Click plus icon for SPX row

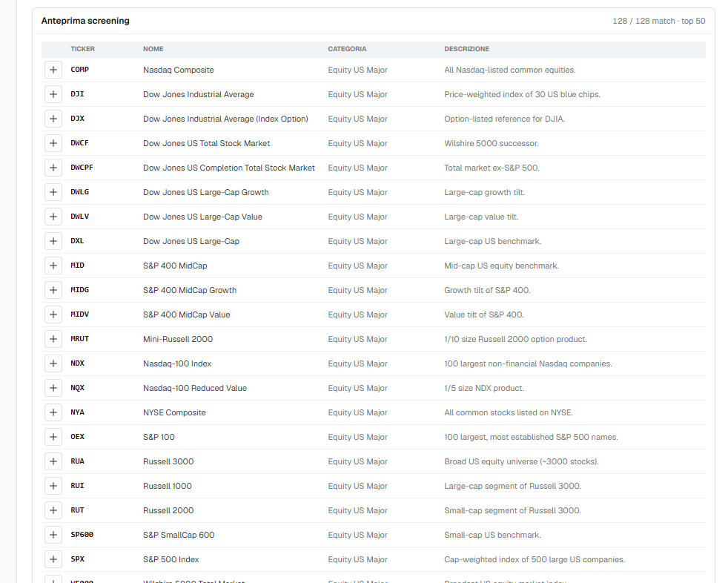(x=53, y=559)
